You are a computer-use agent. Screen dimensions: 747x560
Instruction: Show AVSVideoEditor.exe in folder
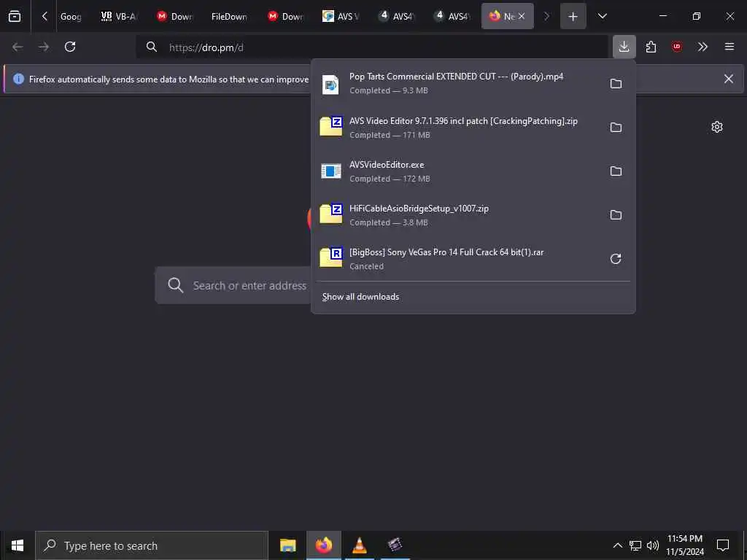[x=616, y=171]
